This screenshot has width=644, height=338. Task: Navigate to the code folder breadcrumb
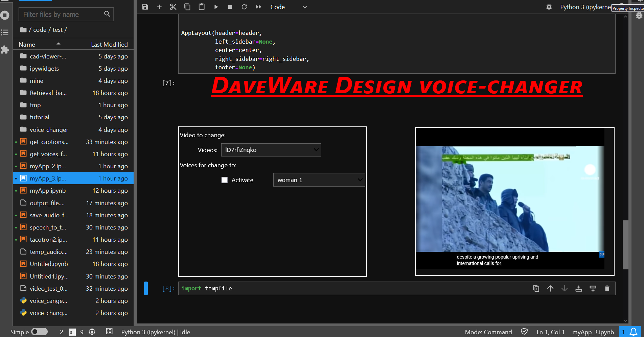(40, 30)
